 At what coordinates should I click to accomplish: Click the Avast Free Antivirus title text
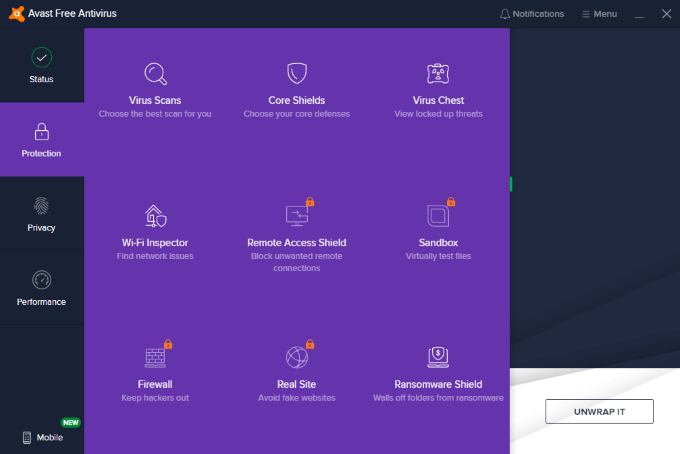[72, 13]
